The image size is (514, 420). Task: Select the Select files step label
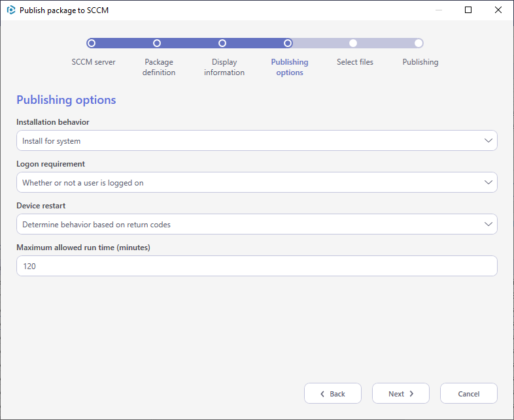355,62
